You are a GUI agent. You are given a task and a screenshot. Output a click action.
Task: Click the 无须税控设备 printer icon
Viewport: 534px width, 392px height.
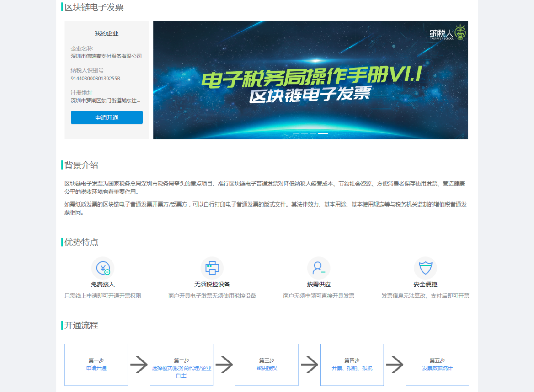click(212, 268)
